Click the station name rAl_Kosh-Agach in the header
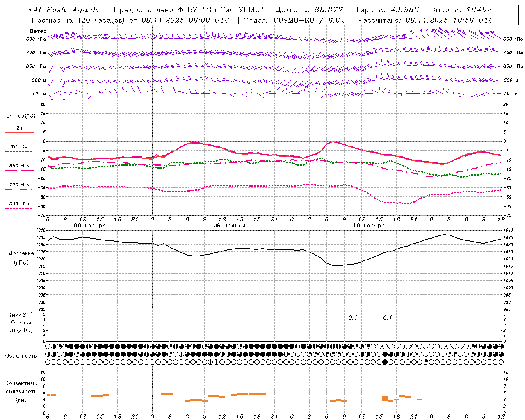This screenshot has width=525, height=420. tap(64, 10)
